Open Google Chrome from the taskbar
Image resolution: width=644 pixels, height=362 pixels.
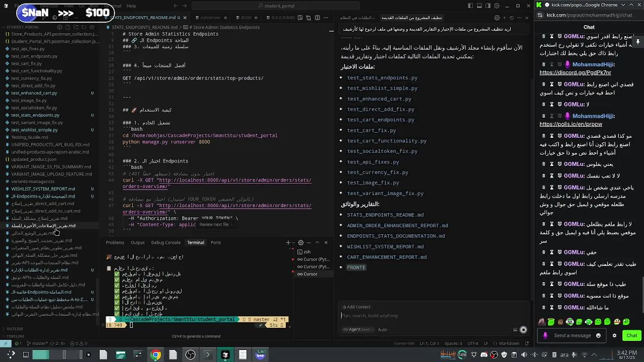(x=155, y=355)
